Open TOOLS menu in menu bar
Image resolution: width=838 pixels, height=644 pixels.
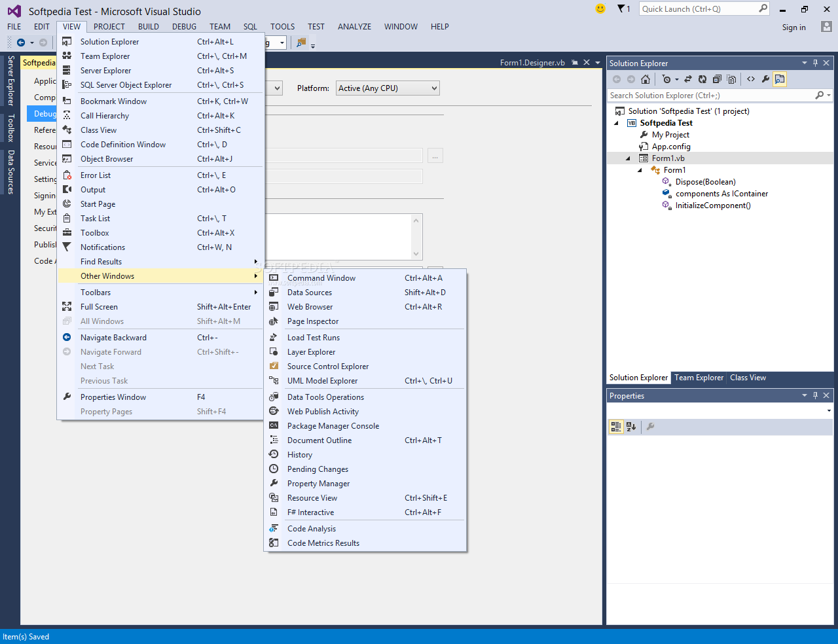coord(282,27)
